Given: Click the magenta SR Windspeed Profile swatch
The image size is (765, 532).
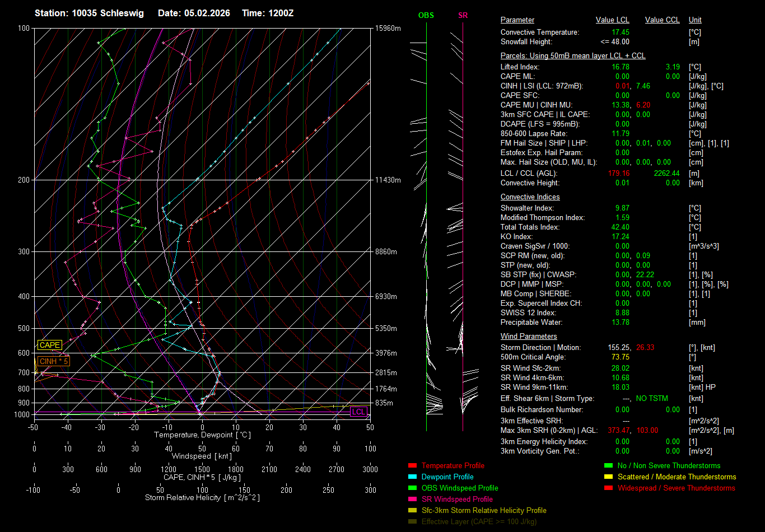Looking at the screenshot, I should [x=413, y=500].
